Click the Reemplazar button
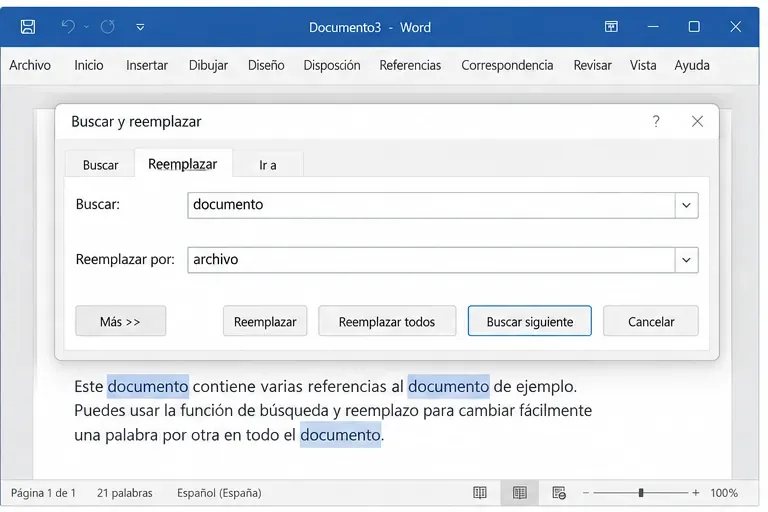 pyautogui.click(x=265, y=321)
